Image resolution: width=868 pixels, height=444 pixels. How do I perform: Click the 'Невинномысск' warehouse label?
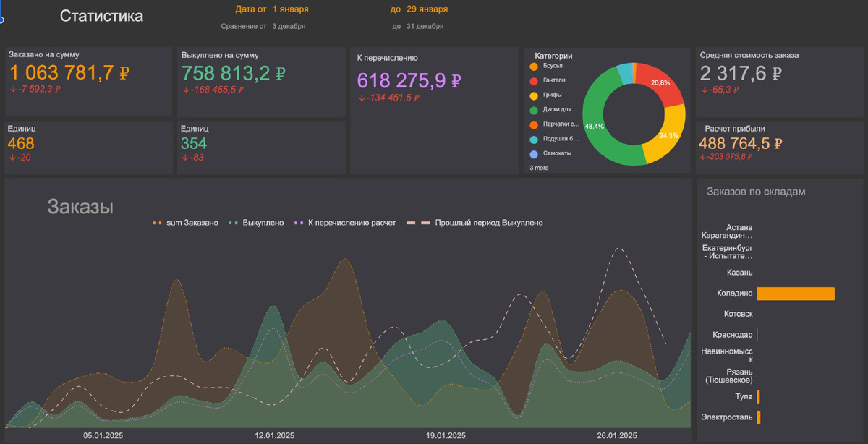(727, 355)
